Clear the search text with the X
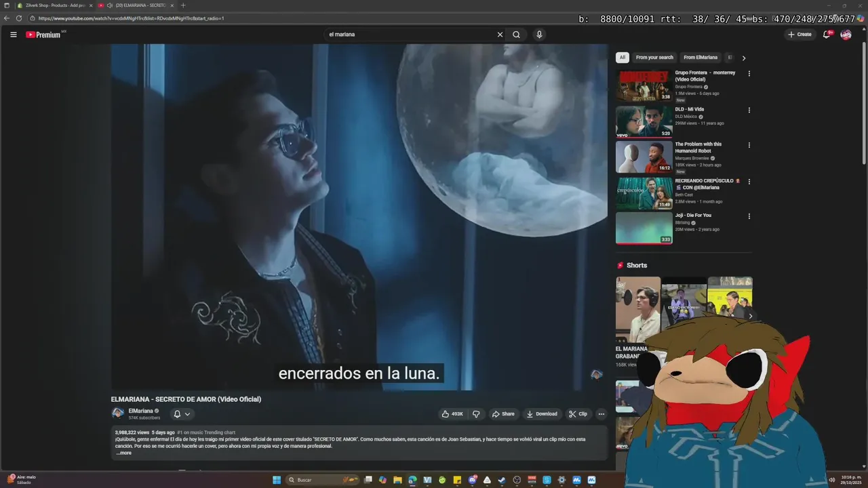Image resolution: width=868 pixels, height=488 pixels. pos(500,35)
